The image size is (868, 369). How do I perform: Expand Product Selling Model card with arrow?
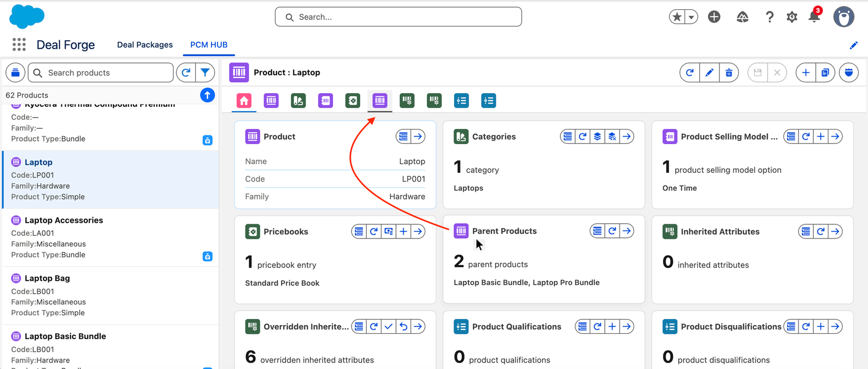click(x=835, y=137)
